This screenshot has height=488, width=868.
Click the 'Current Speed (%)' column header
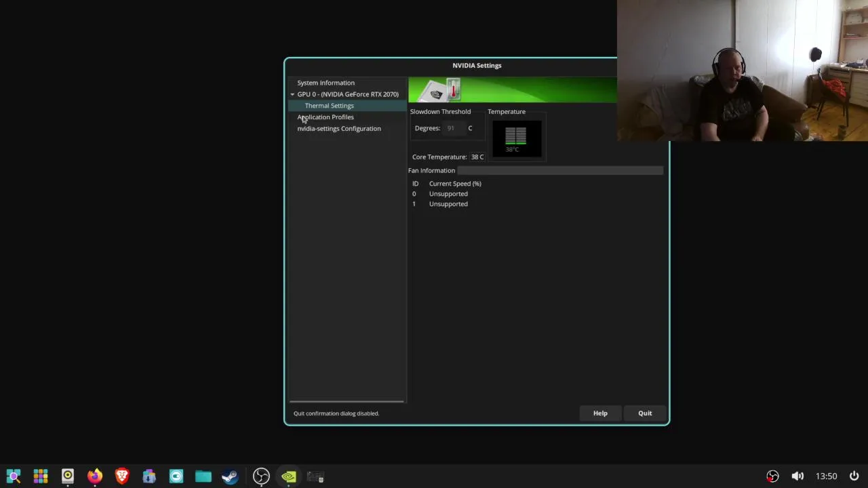click(x=455, y=184)
